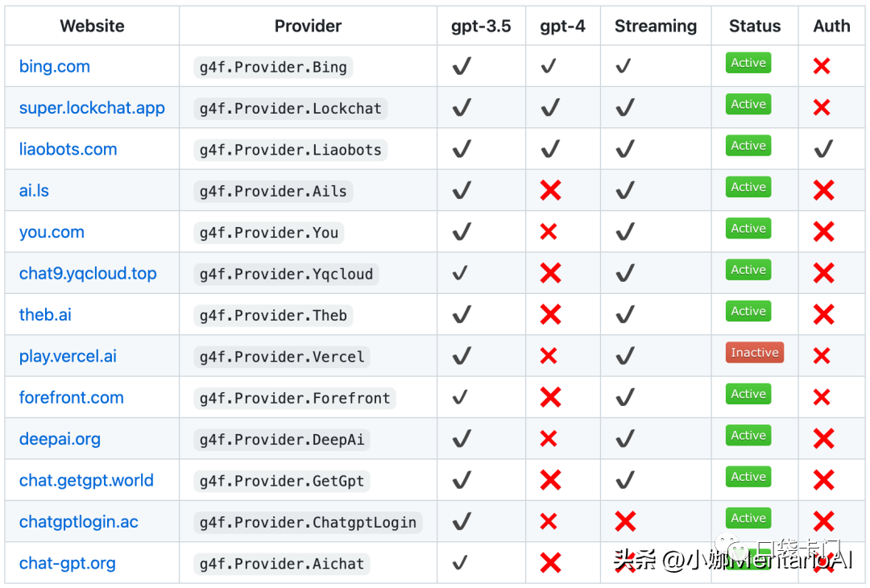Click the gpt-3.5 checkmark for you.com
Image resolution: width=870 pixels, height=588 pixels.
pos(462,231)
